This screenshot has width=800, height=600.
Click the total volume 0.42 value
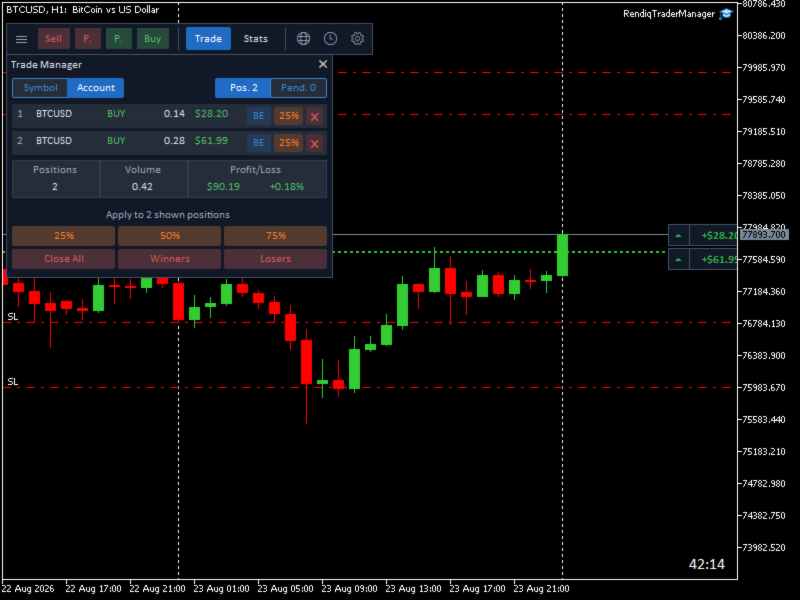(142, 187)
